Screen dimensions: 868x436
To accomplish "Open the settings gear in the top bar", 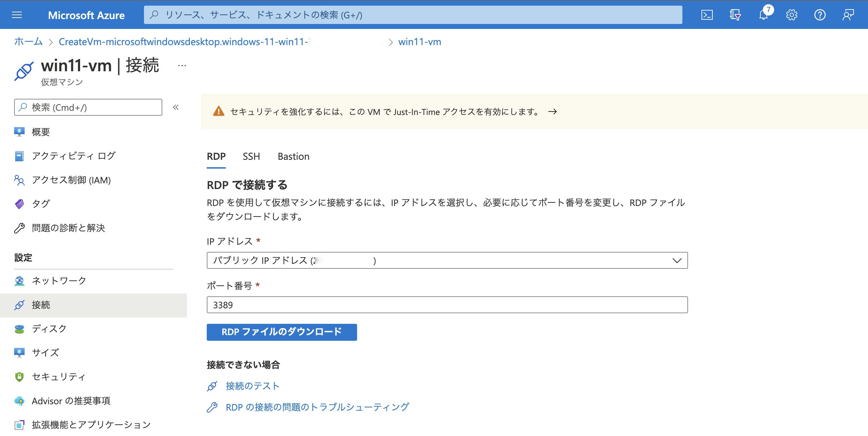I will coord(792,14).
